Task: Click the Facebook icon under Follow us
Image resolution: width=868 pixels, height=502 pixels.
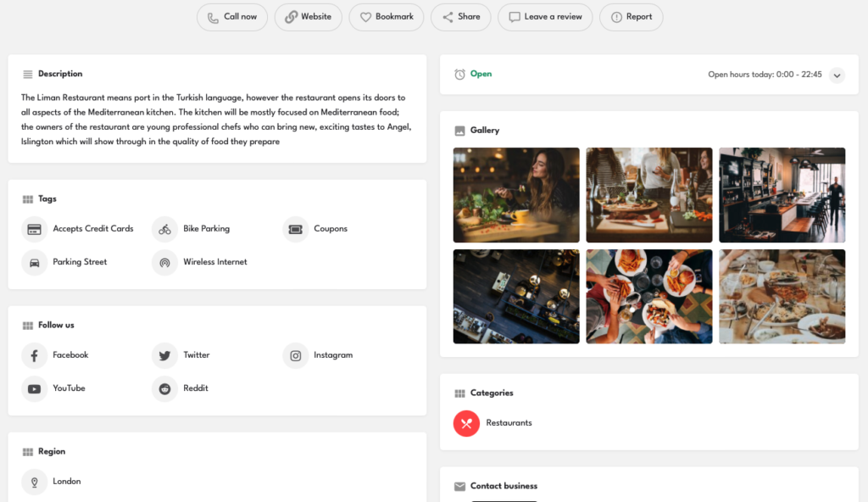Action: [x=34, y=355]
